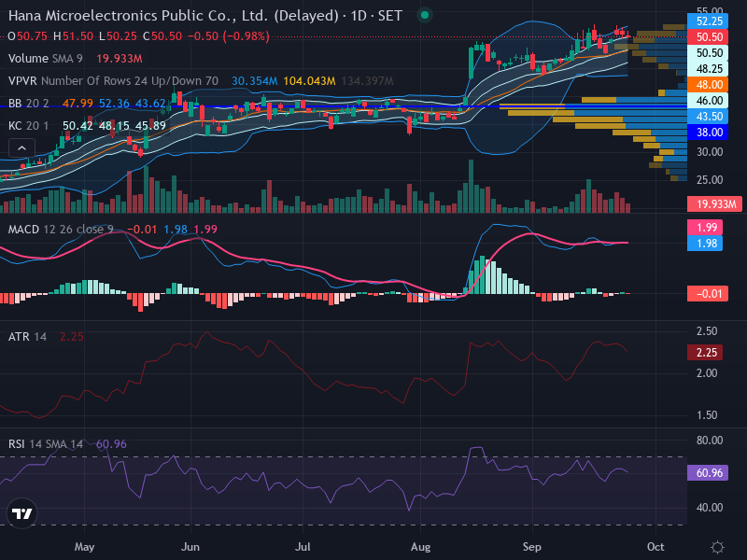
Task: Click the blue 1.98 MACD value label
Action: tap(705, 244)
